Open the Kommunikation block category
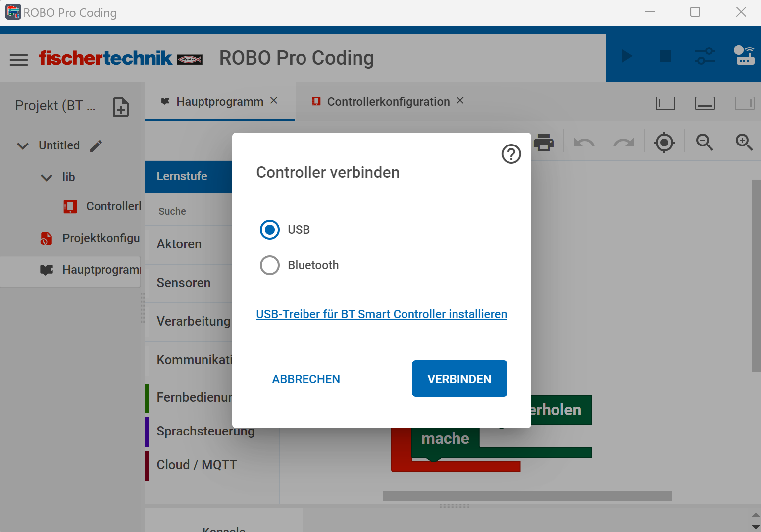 [x=189, y=360]
